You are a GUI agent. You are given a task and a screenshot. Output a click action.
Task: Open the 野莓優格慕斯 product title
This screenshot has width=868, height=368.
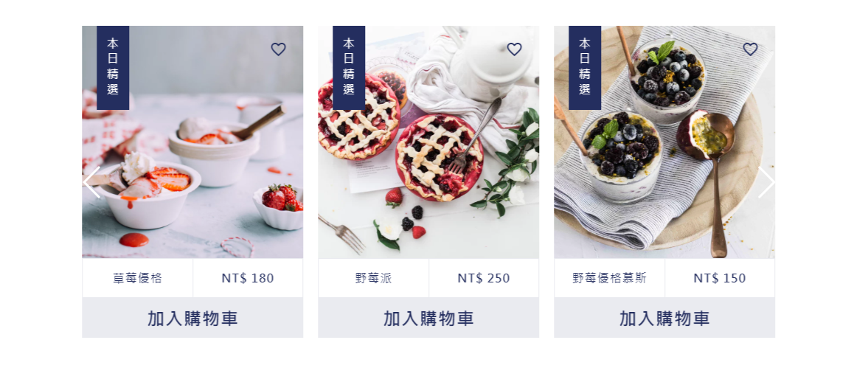coord(609,278)
